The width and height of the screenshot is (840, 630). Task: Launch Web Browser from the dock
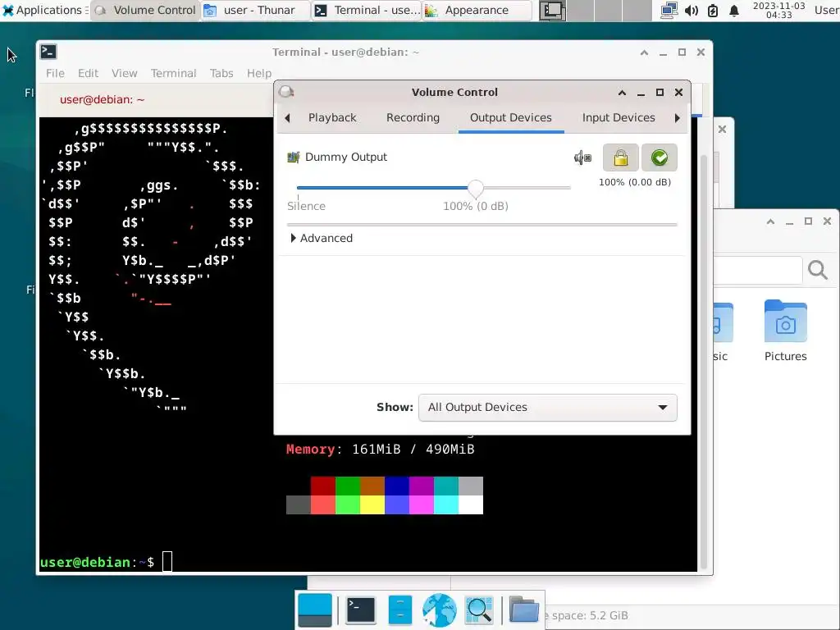tap(440, 610)
